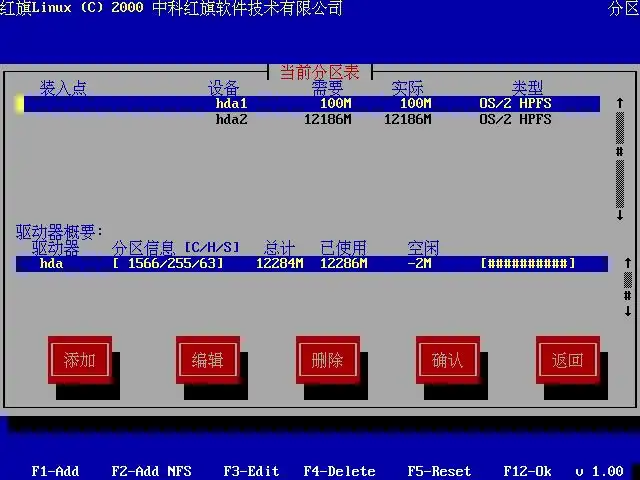The image size is (640, 480).
Task: Click drive summary scrollbar up arrow
Action: pyautogui.click(x=628, y=263)
